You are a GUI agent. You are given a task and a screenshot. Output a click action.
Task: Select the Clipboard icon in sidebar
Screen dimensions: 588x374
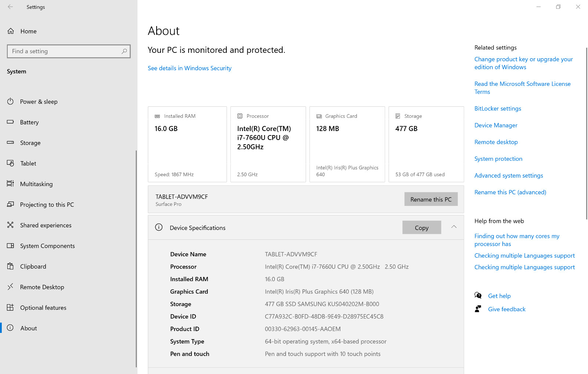click(x=10, y=266)
